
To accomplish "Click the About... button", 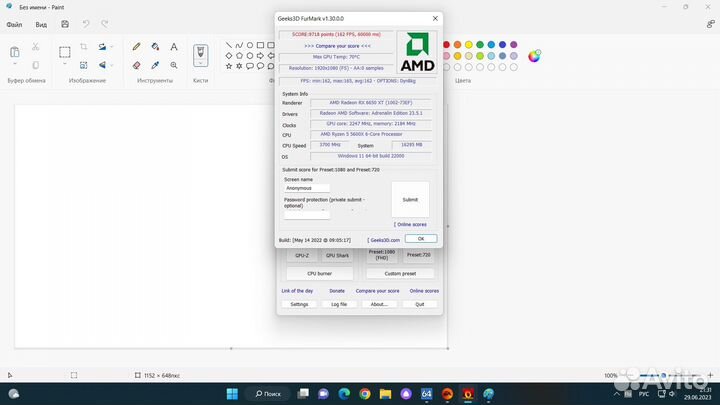I will coord(379,304).
